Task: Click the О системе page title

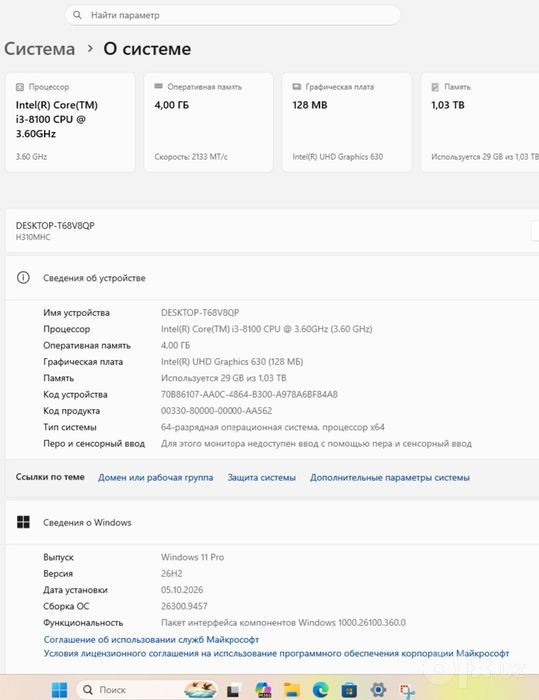Action: (147, 49)
